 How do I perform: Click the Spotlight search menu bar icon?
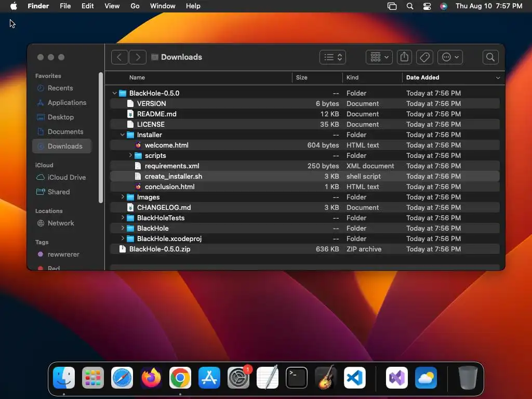(410, 6)
